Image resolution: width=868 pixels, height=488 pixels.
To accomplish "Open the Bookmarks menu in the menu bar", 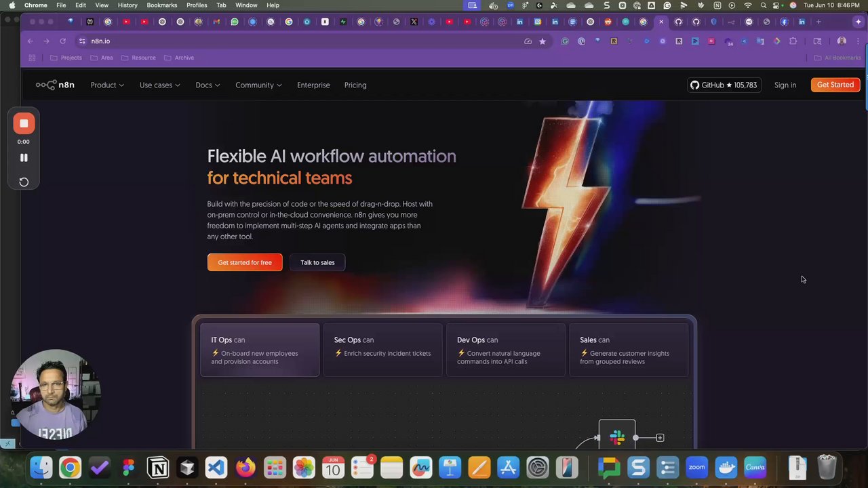I will [162, 5].
